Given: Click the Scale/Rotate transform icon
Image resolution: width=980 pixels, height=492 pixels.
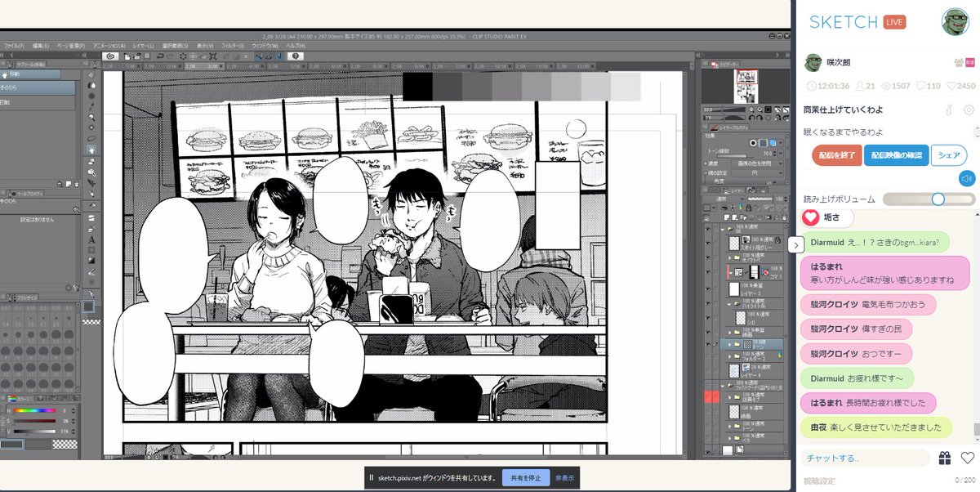Looking at the screenshot, I should click(213, 56).
